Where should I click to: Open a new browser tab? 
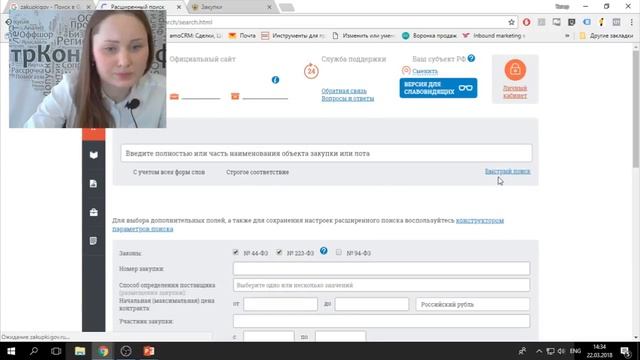click(x=287, y=7)
